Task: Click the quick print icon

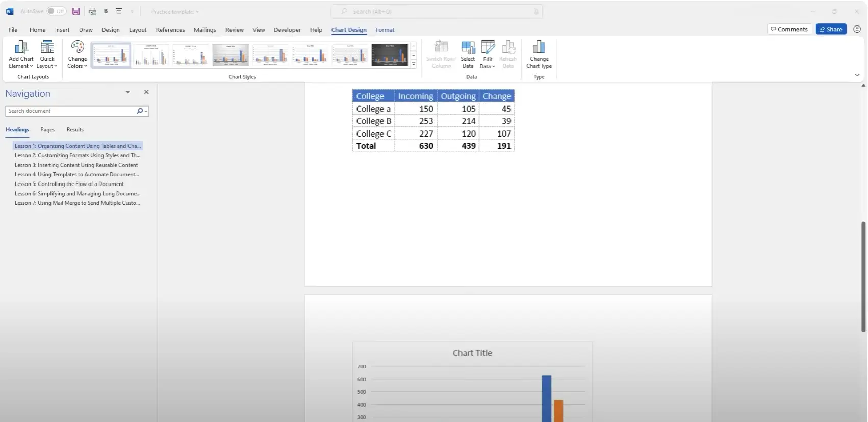Action: (92, 11)
